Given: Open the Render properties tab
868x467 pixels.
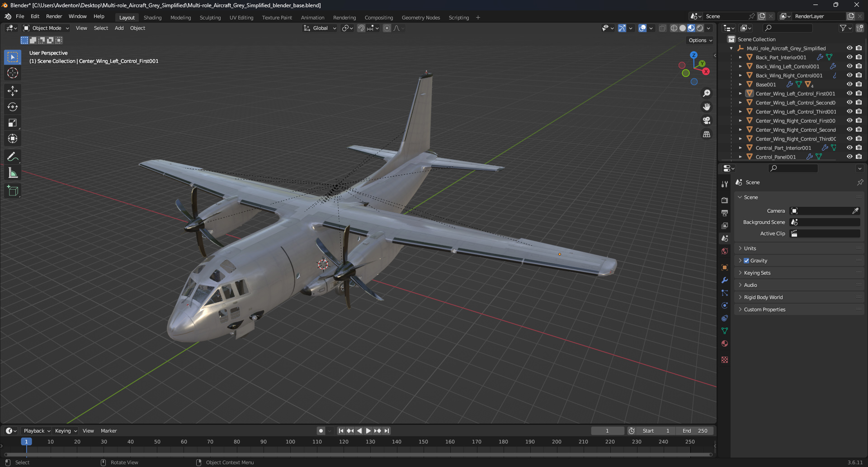Looking at the screenshot, I should [725, 200].
